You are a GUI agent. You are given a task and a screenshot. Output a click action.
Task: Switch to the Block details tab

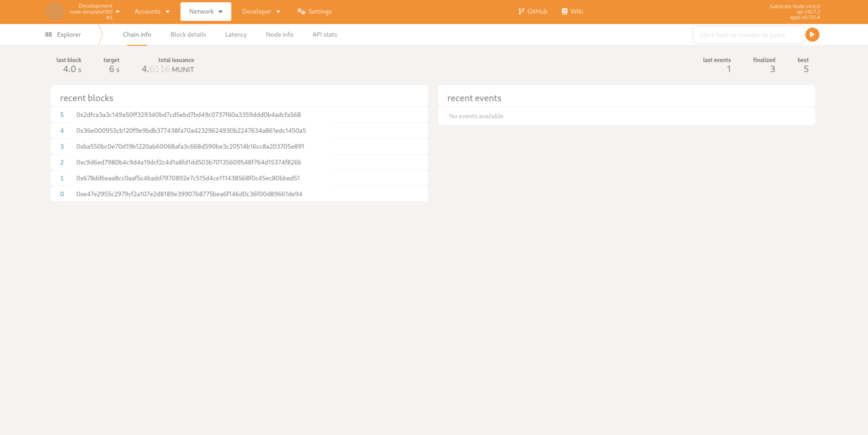188,35
